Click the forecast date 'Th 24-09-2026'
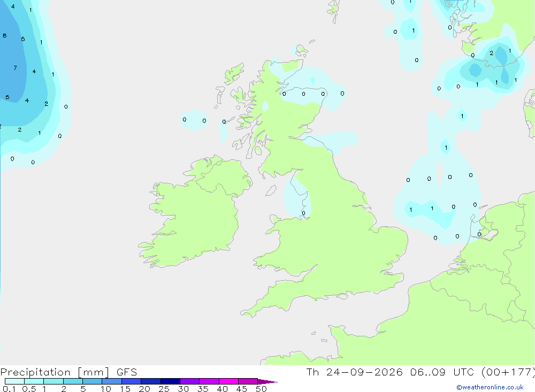This screenshot has width=535, height=392. pos(354,372)
